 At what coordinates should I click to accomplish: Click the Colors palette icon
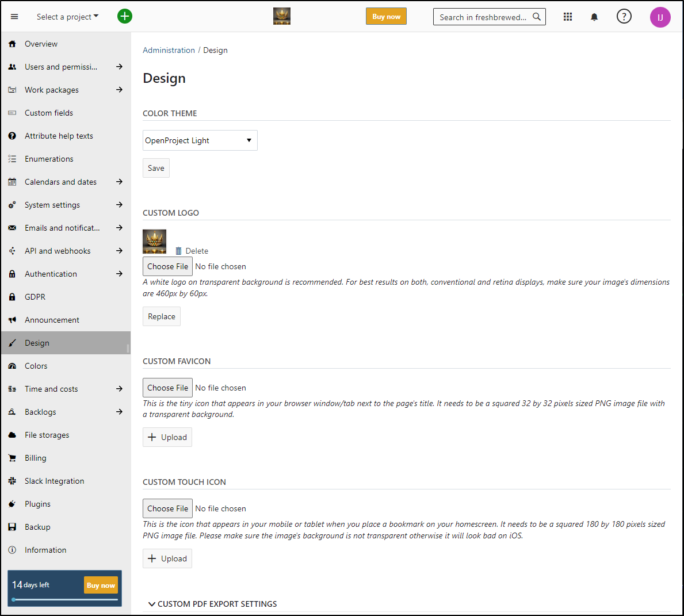tap(12, 366)
